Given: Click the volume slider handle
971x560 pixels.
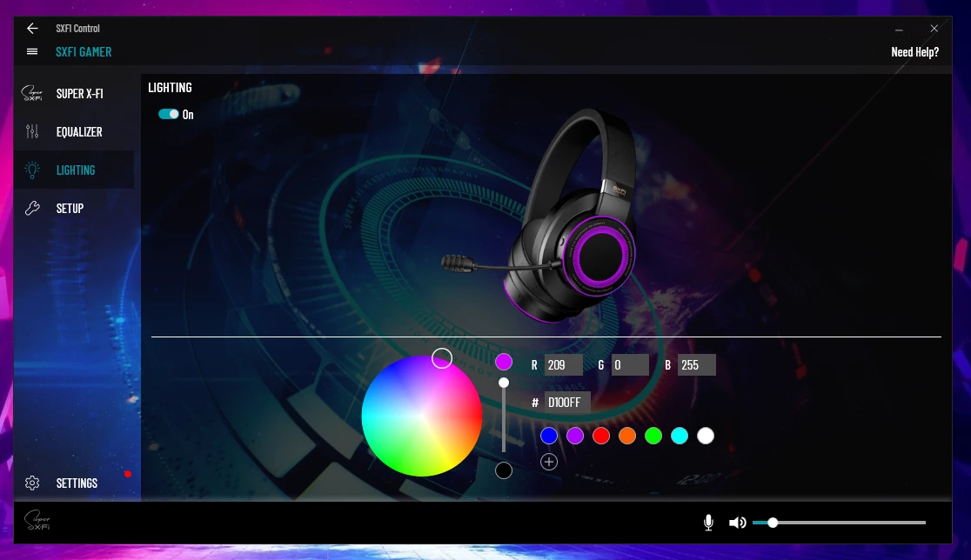Looking at the screenshot, I should 773,523.
